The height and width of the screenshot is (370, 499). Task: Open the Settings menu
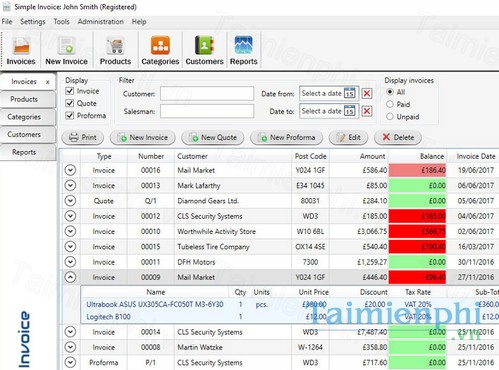click(x=33, y=22)
